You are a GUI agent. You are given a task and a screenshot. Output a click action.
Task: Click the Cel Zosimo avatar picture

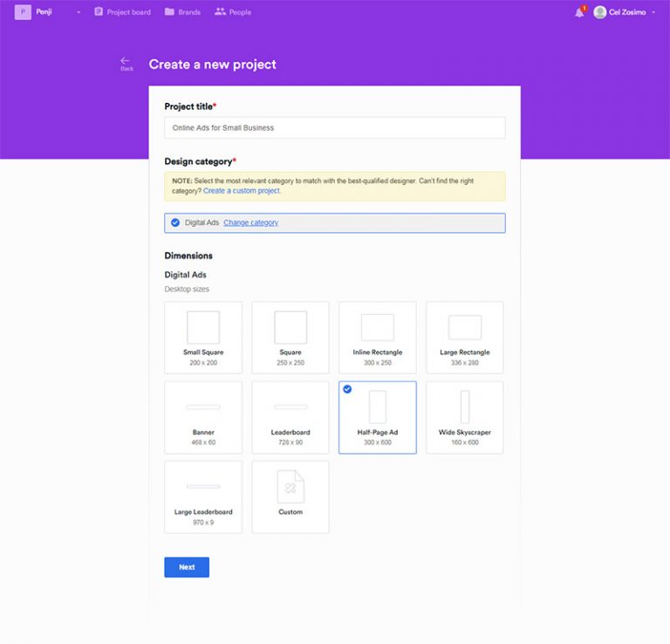pos(600,12)
